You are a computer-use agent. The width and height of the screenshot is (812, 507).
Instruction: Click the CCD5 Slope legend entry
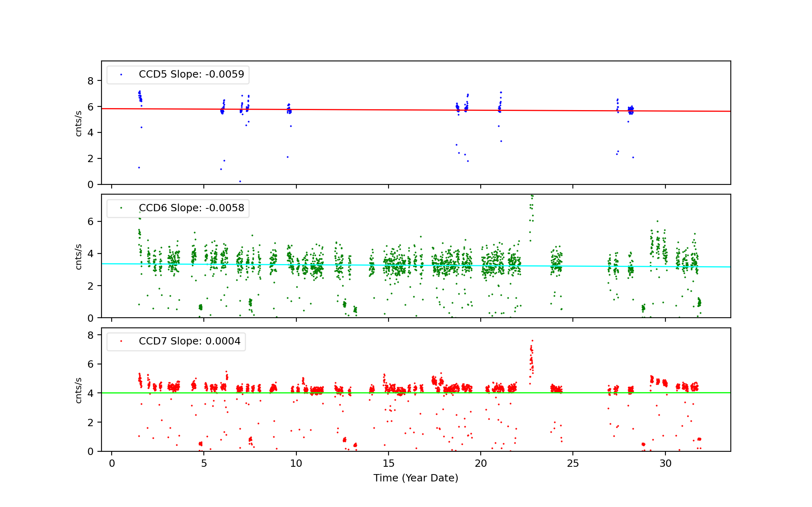pos(191,74)
